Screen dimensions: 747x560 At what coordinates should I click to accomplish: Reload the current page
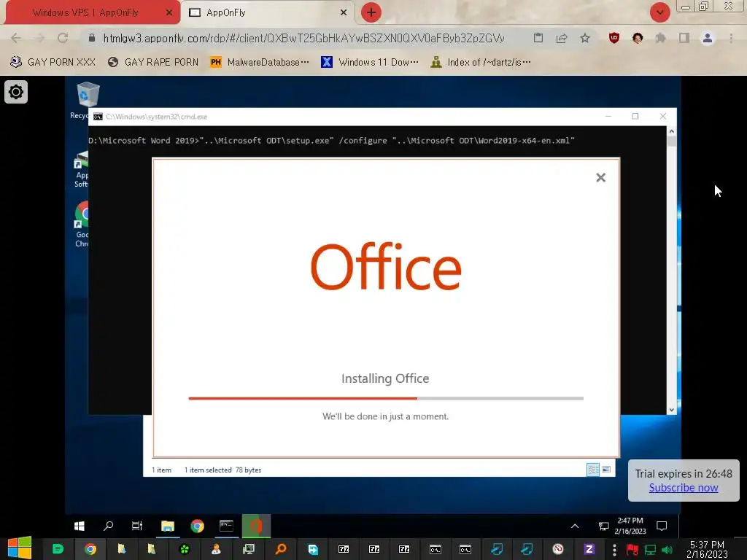click(x=63, y=38)
